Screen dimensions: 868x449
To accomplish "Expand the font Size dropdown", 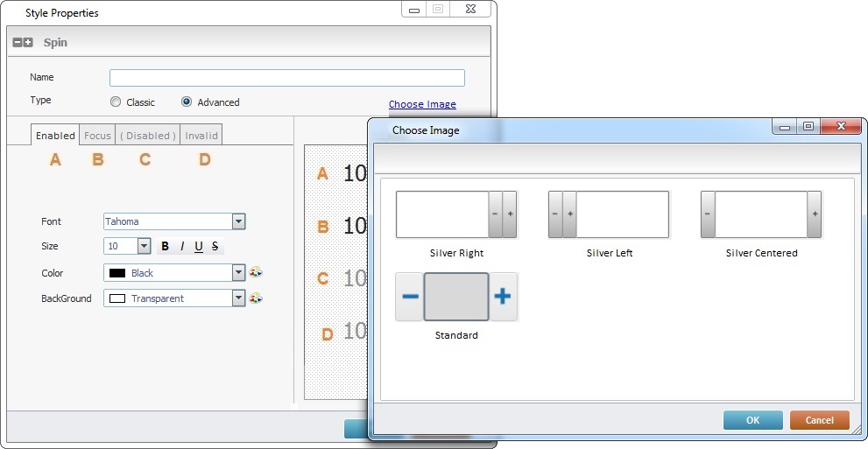I will click(145, 247).
